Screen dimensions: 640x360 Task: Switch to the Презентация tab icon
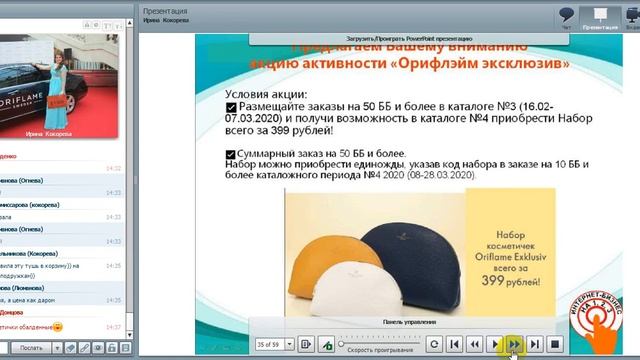pyautogui.click(x=600, y=18)
